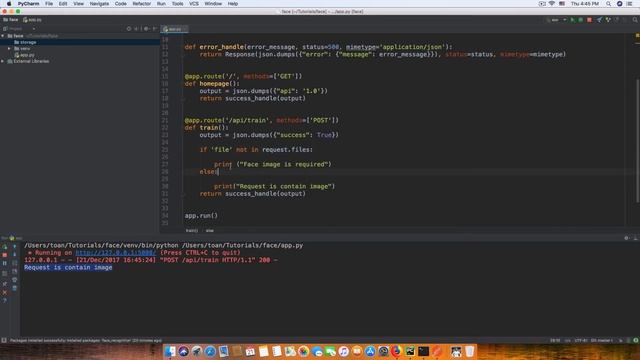Viewport: 640px width, 360px height.
Task: Click the app.py breadcrumb in navigation bar
Action: pyautogui.click(x=32, y=20)
